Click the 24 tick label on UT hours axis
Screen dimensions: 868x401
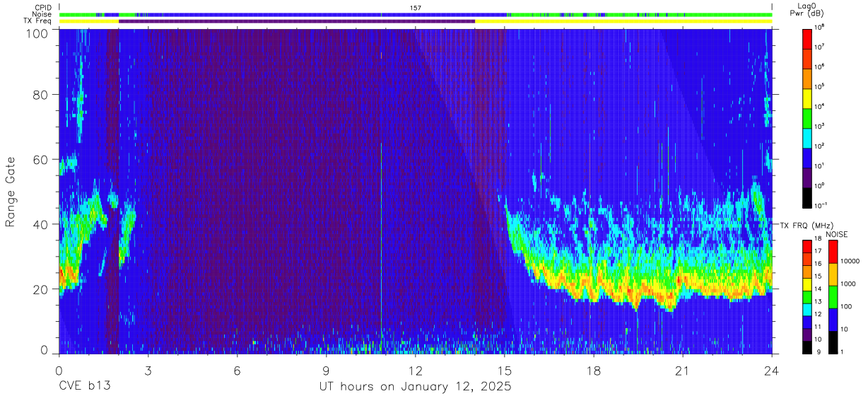pyautogui.click(x=772, y=370)
